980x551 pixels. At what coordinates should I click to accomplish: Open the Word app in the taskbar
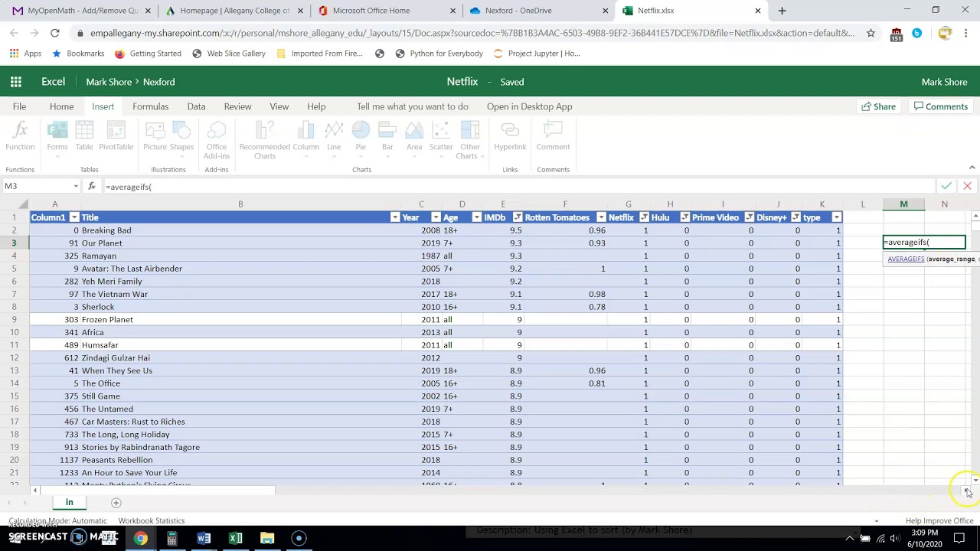click(x=204, y=538)
